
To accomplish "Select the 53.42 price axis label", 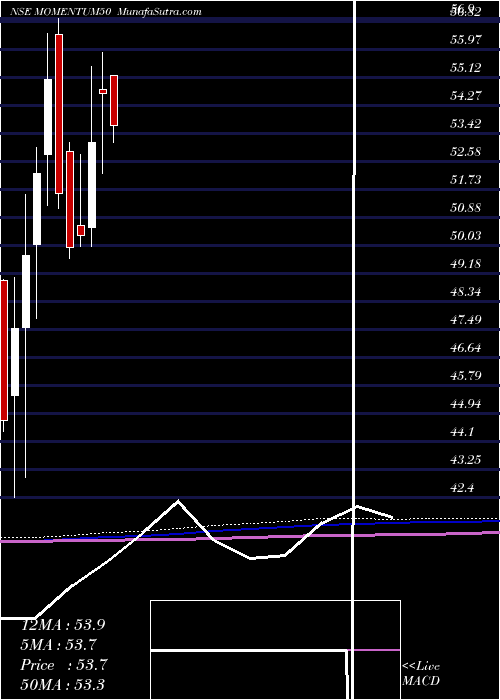I will (x=466, y=124).
